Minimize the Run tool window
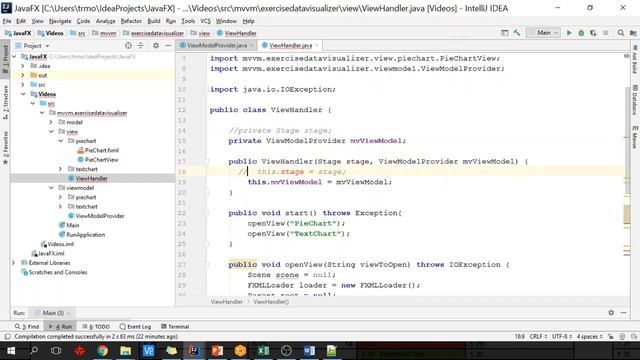 pos(623,313)
